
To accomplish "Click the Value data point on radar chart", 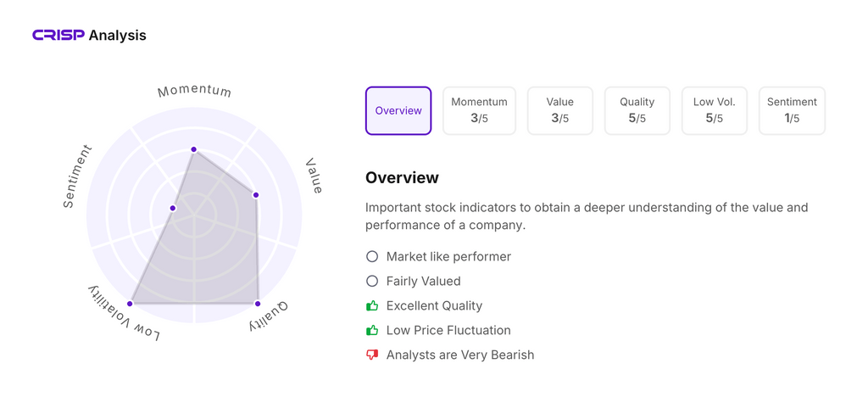I will (256, 195).
